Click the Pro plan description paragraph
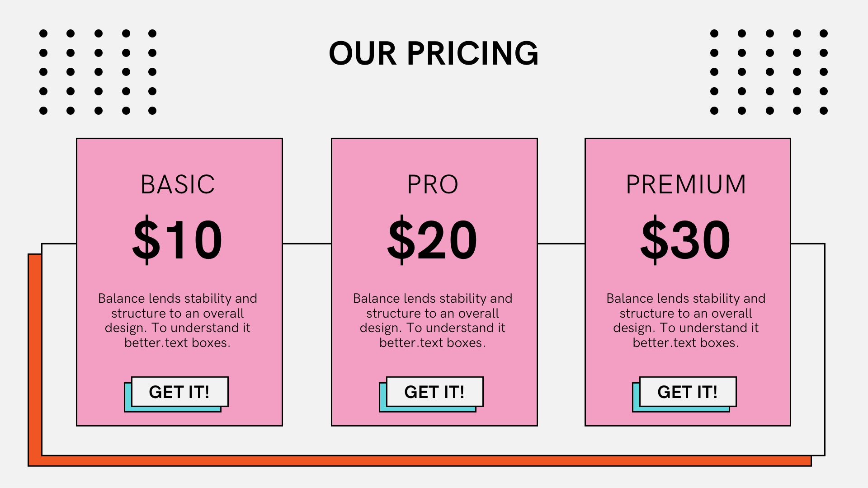 [433, 320]
